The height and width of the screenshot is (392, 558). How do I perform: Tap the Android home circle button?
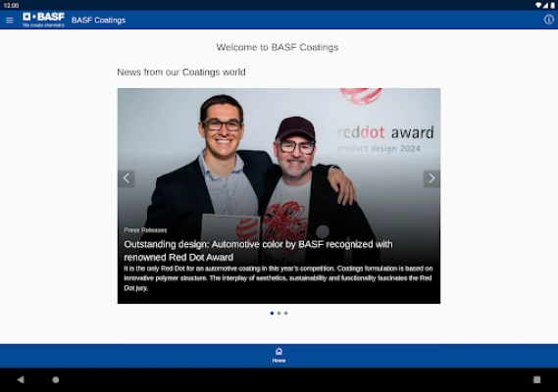pyautogui.click(x=56, y=379)
